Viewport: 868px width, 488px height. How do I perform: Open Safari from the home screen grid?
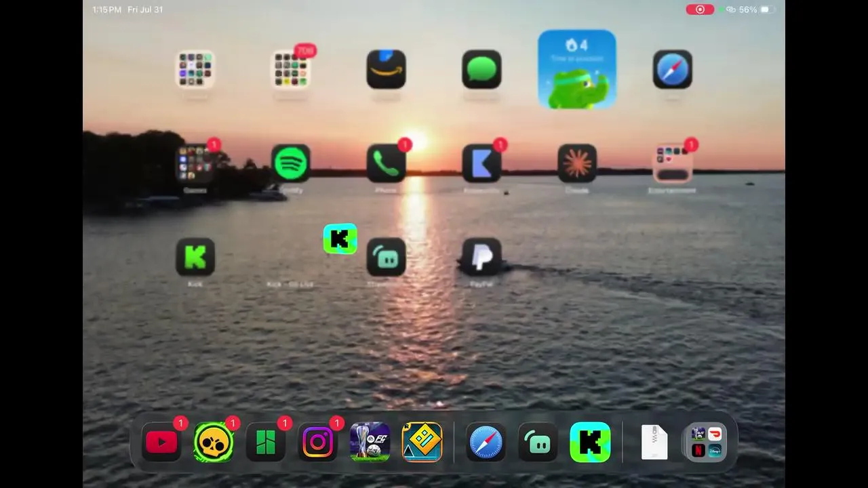coord(673,69)
